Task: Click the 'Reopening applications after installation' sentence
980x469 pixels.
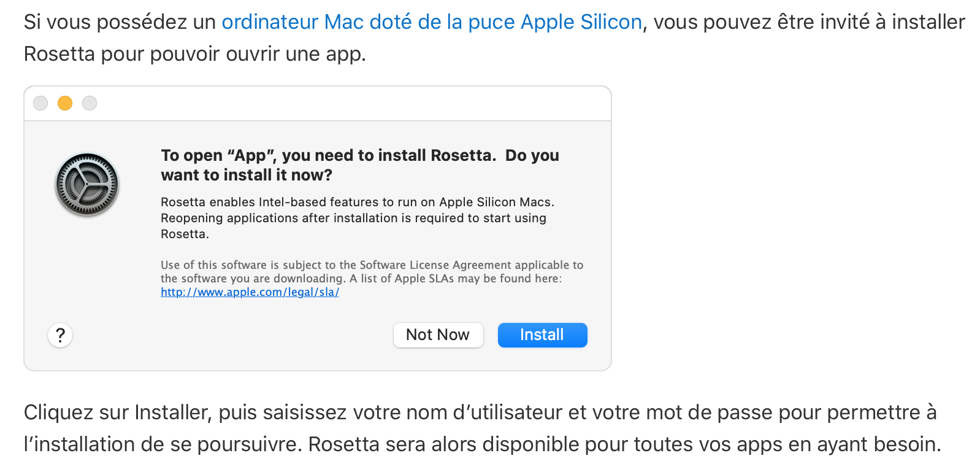Action: [353, 218]
